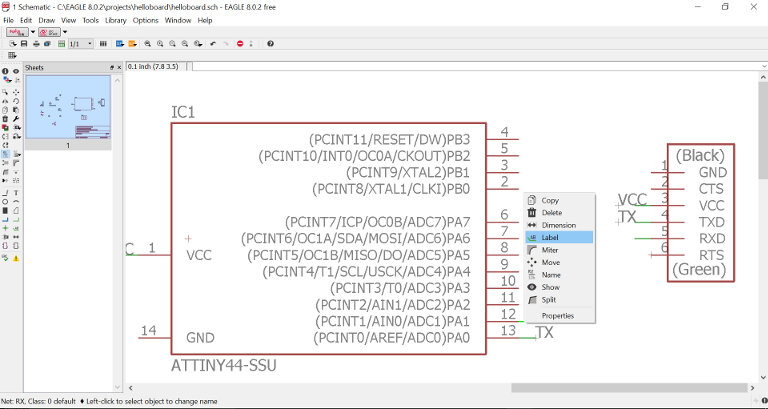Select the Delete trash tool in left toolbar
Viewport: 768px width, 409px height.
pyautogui.click(x=5, y=119)
